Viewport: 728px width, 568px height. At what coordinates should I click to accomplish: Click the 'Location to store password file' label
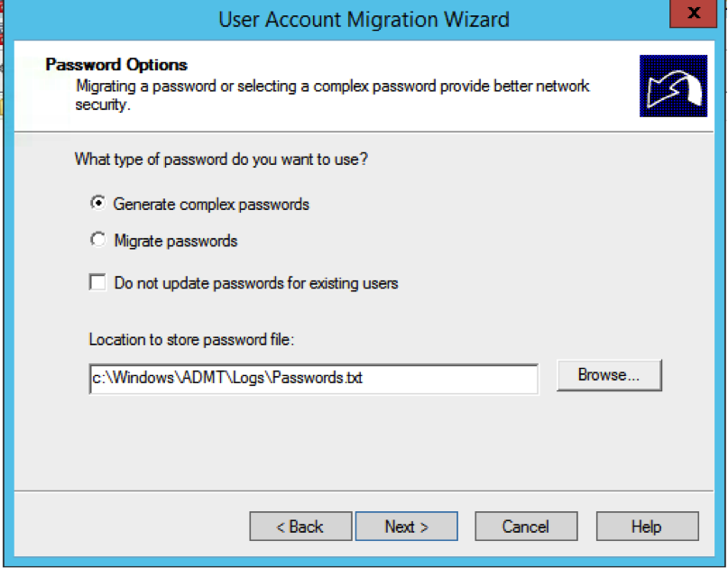191,340
